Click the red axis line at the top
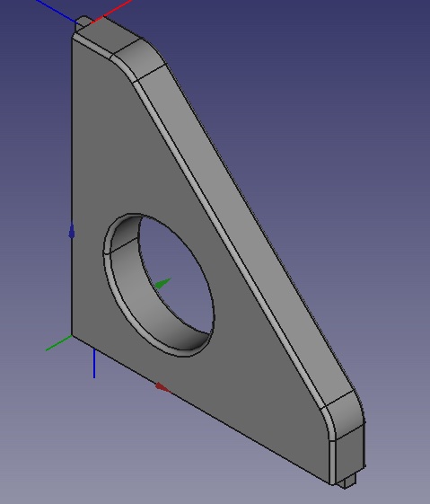 click(112, 12)
